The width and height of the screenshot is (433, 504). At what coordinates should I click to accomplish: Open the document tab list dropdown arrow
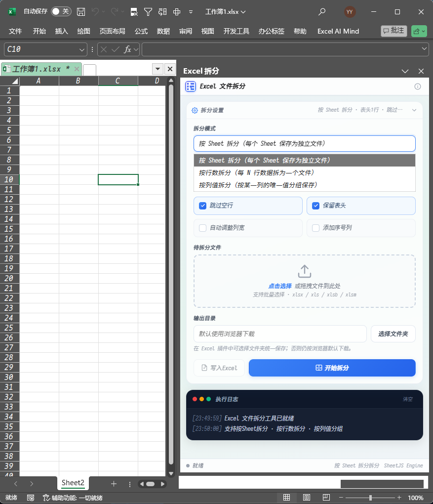(157, 69)
